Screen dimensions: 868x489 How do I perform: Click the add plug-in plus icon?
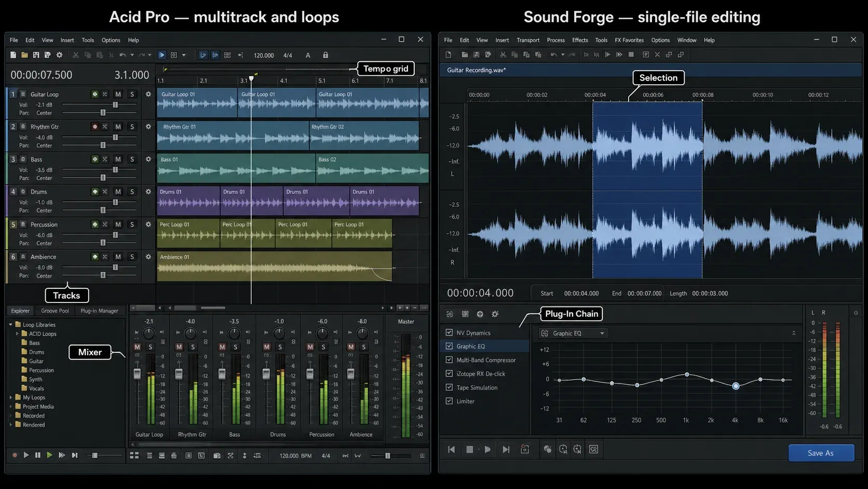(480, 314)
